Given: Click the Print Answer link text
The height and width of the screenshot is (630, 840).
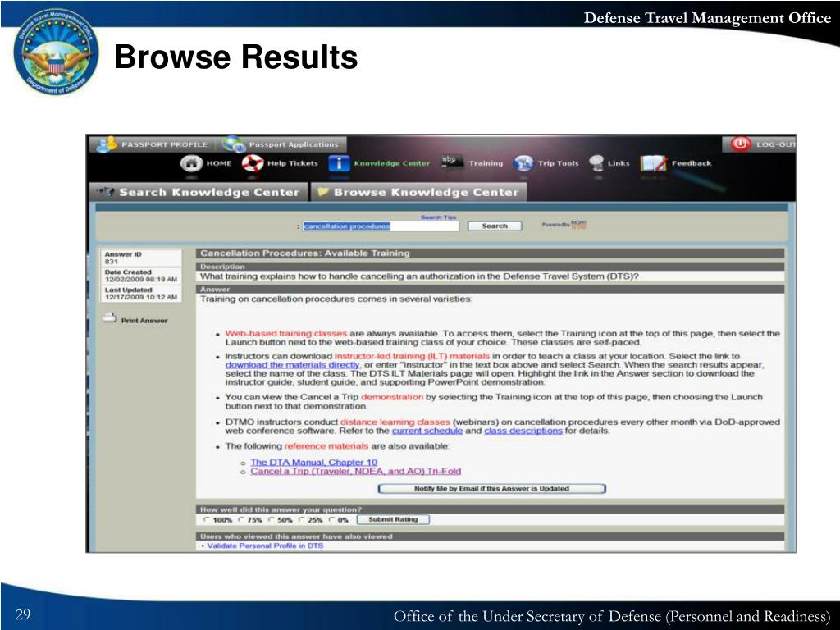Looking at the screenshot, I should (144, 321).
